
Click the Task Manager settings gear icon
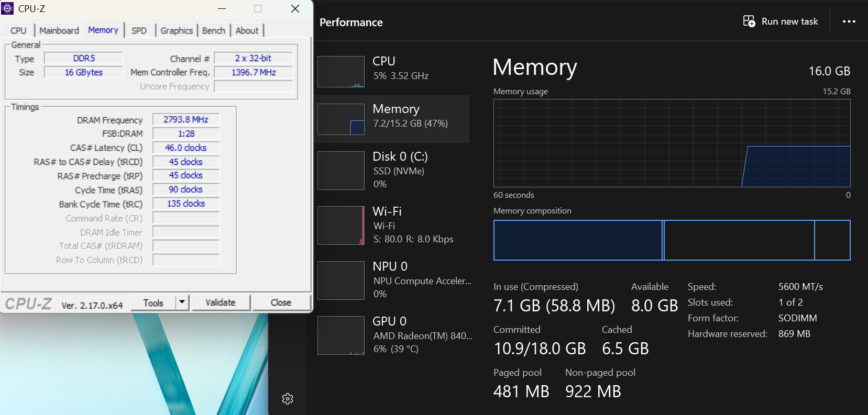click(288, 399)
